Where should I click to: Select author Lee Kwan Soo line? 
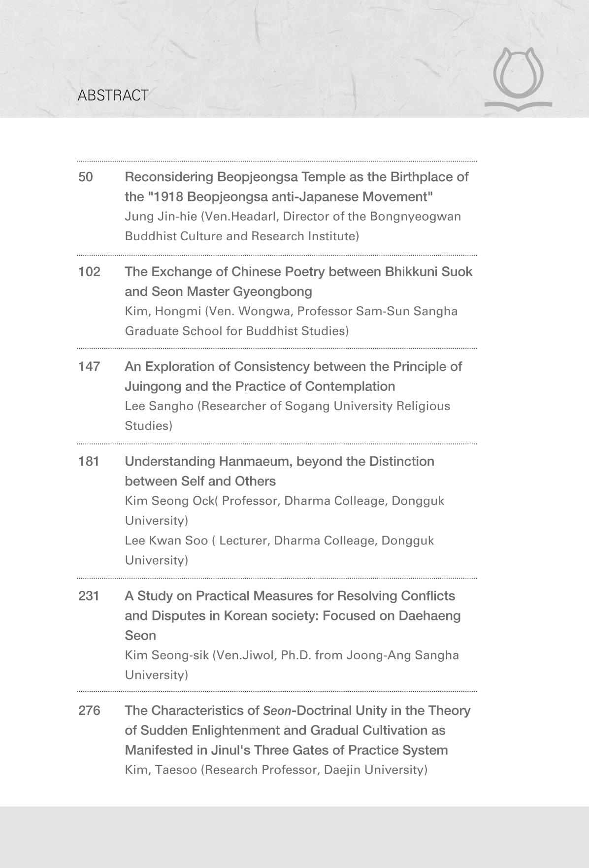click(279, 550)
